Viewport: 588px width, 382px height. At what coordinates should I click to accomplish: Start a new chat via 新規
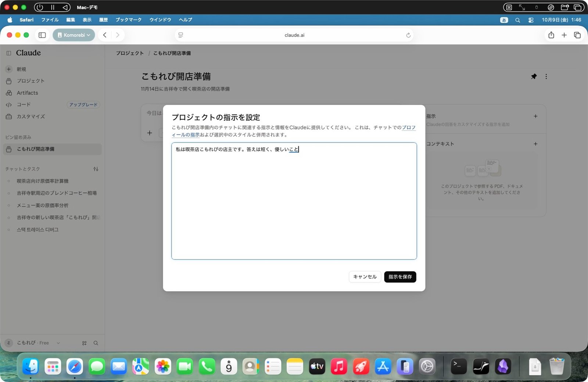point(21,69)
